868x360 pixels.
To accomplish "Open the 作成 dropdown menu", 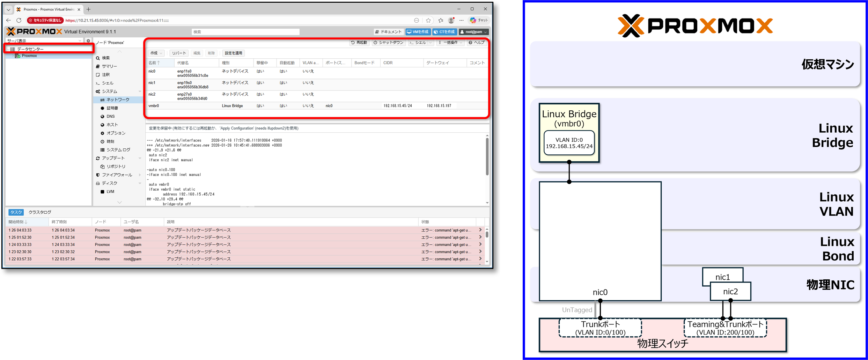I will click(x=156, y=53).
